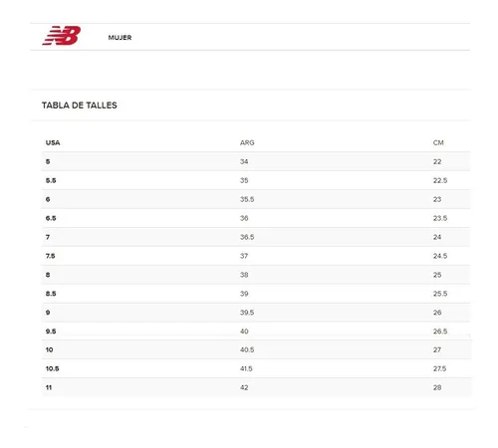
Task: Select the USA size 7 row
Action: (x=256, y=237)
